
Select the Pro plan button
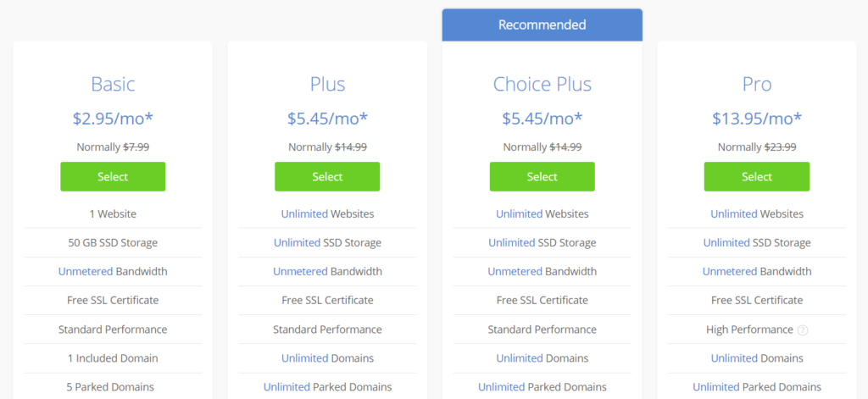[757, 176]
